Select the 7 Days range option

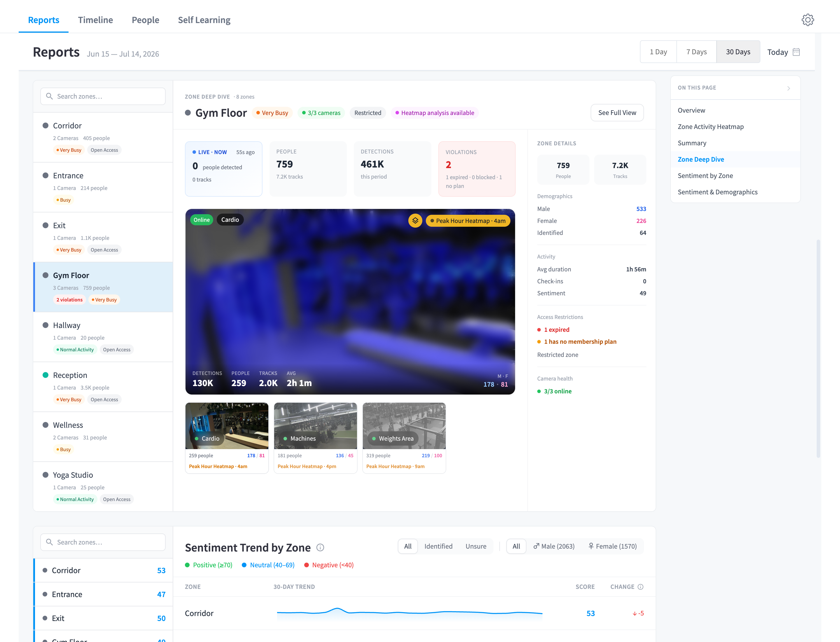coord(696,52)
